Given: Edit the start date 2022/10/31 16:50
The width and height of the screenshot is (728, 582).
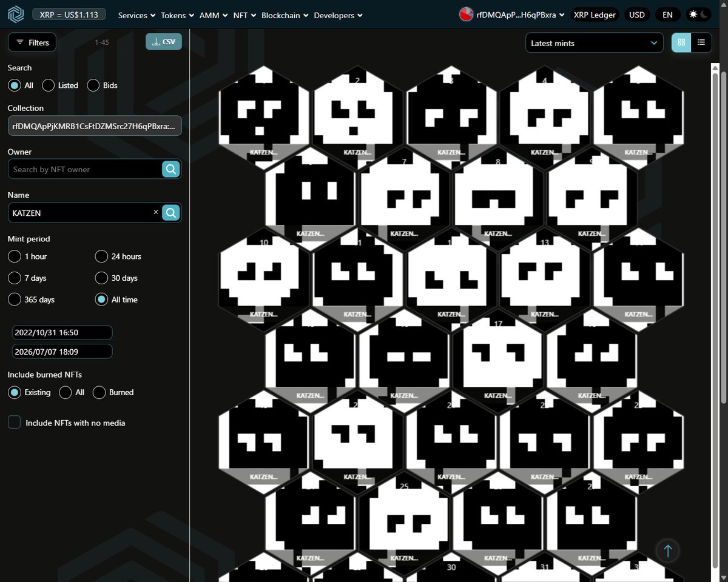Looking at the screenshot, I should click(x=62, y=332).
